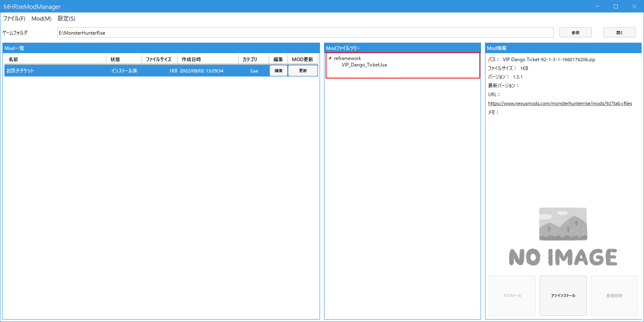Sort list by 状態 column header
644x322 pixels.
[124, 59]
